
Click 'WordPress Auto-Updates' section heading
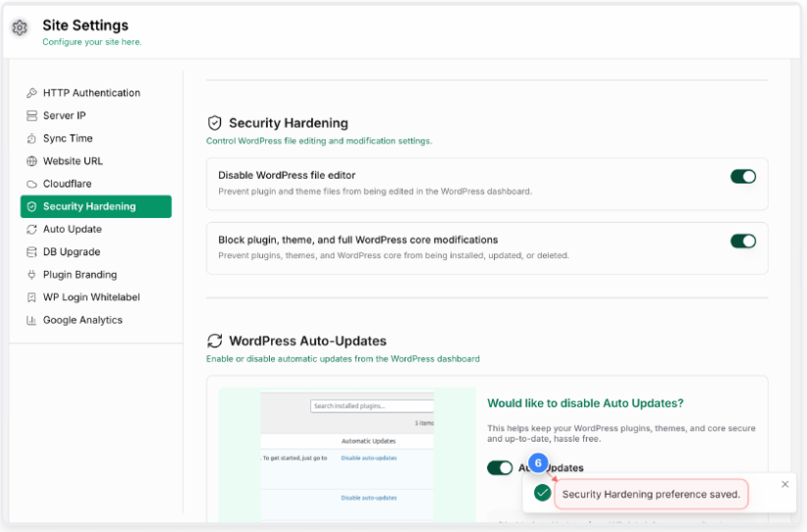[x=307, y=342]
